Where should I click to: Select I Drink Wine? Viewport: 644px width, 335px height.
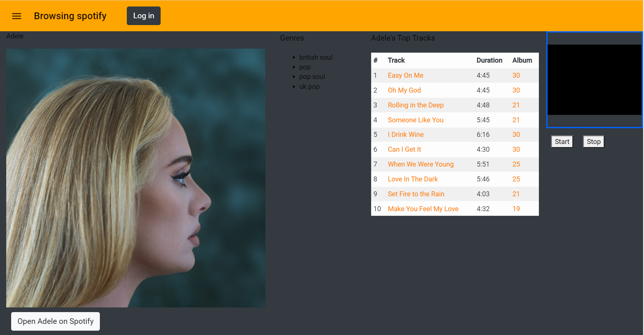coord(405,134)
